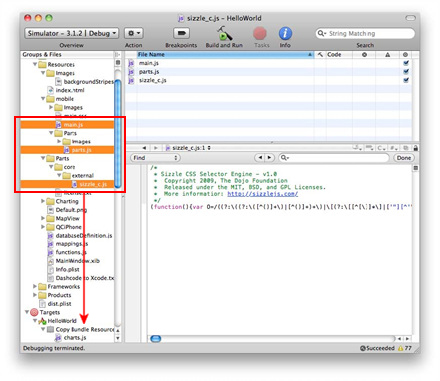Click the Done button in find bar
Viewport: 440px width, 381px height.
pos(404,158)
